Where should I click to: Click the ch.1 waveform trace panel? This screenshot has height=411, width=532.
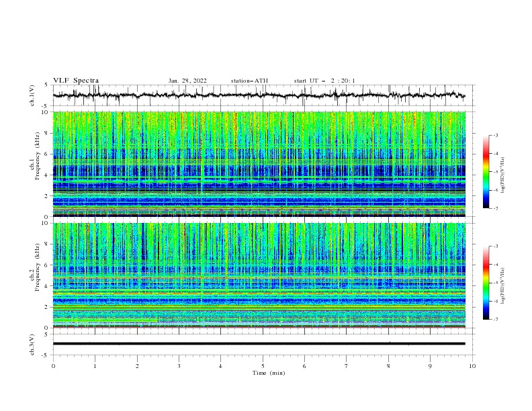pyautogui.click(x=263, y=95)
